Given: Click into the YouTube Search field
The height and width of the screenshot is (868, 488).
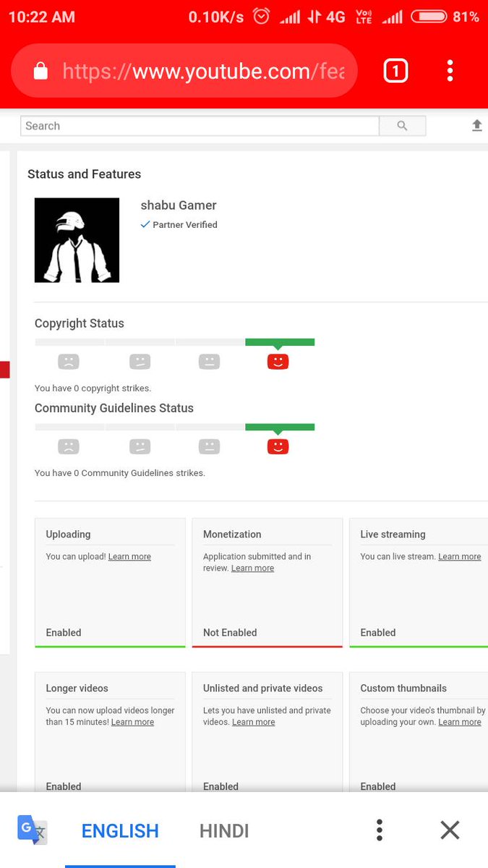Looking at the screenshot, I should tap(200, 126).
